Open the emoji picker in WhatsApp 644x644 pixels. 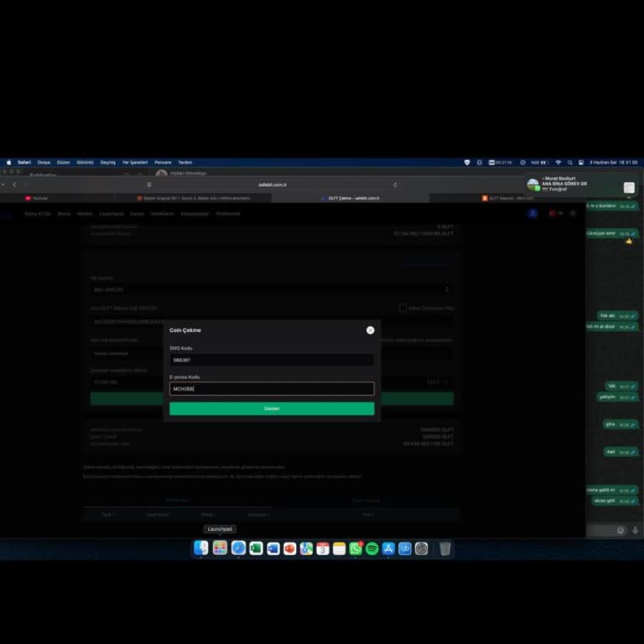(x=621, y=530)
